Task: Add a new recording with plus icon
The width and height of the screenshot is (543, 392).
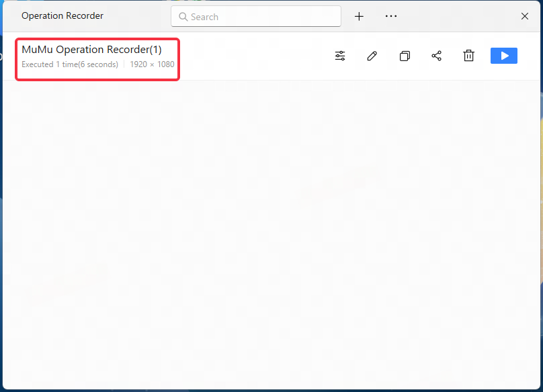Action: (359, 16)
